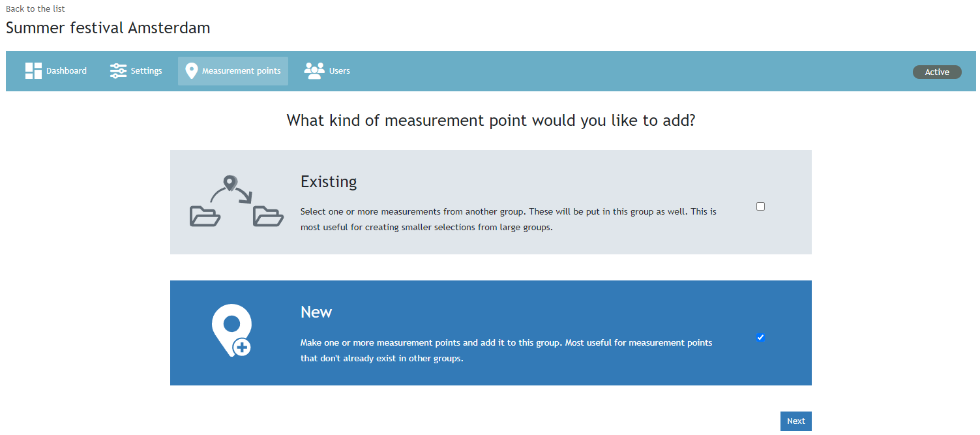This screenshot has height=435, width=980.
Task: Select the Existing card heading
Action: click(x=329, y=182)
